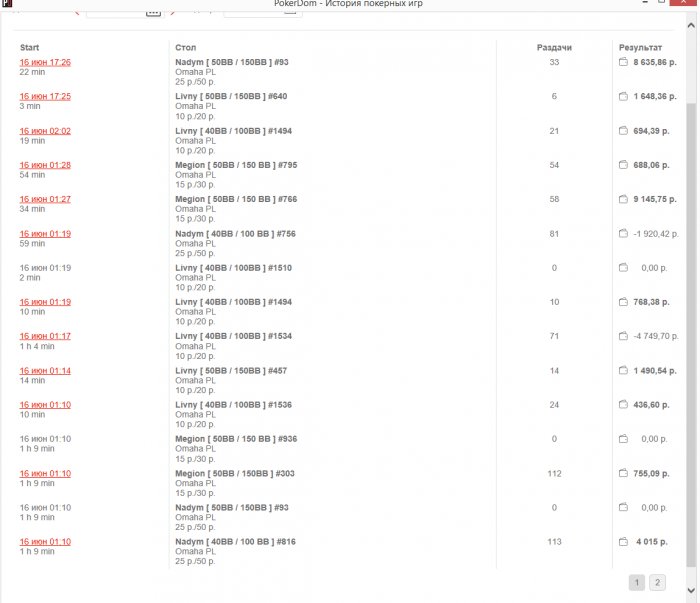
Task: Click wallet icon beside -4 749,70 р. result
Action: [x=623, y=336]
